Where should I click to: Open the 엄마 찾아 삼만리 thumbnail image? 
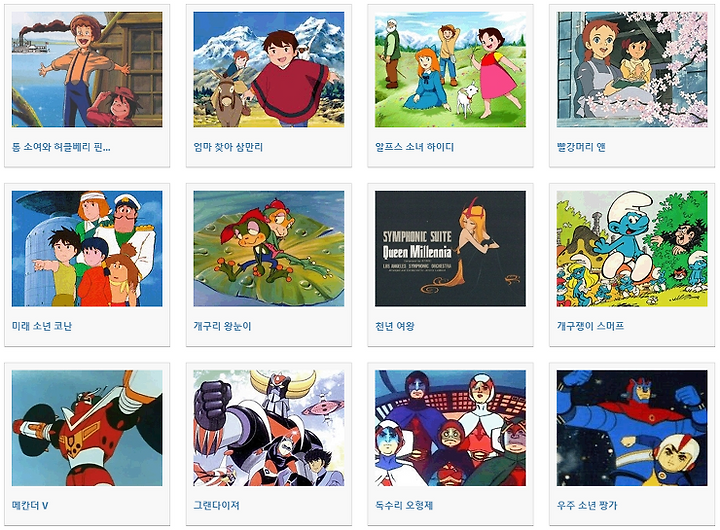(x=269, y=69)
